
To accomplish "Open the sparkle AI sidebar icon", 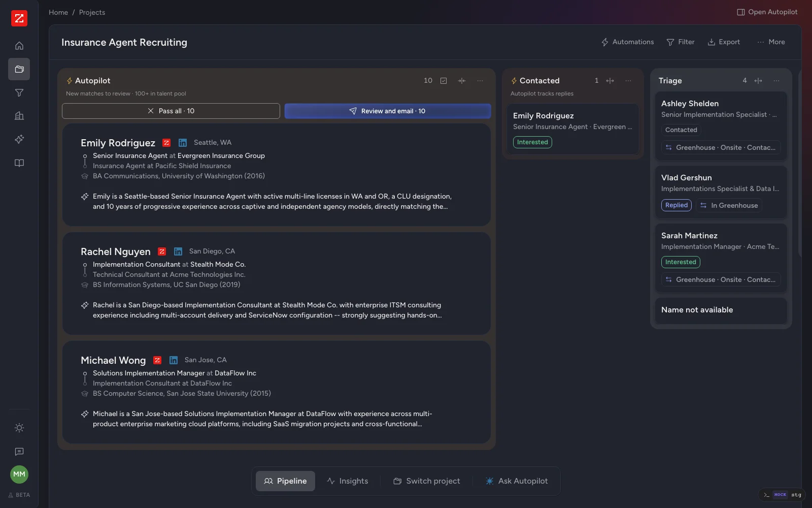I will 19,139.
